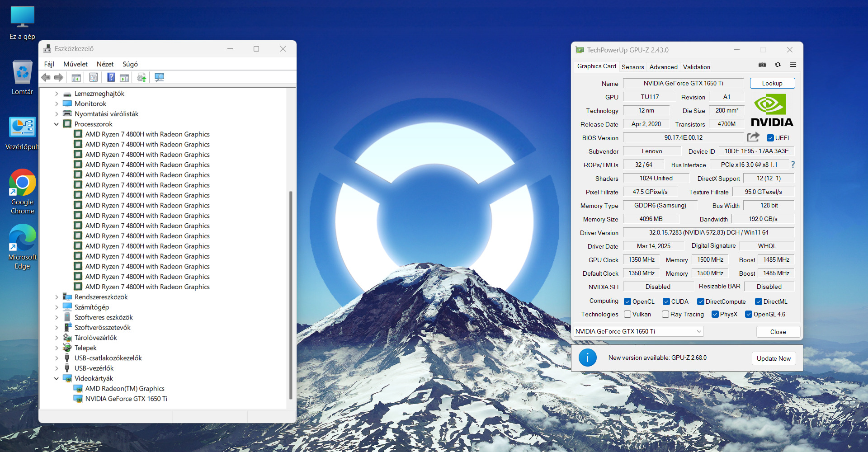868x452 pixels.
Task: Click the GPU-Z title bar app icon
Action: 580,50
